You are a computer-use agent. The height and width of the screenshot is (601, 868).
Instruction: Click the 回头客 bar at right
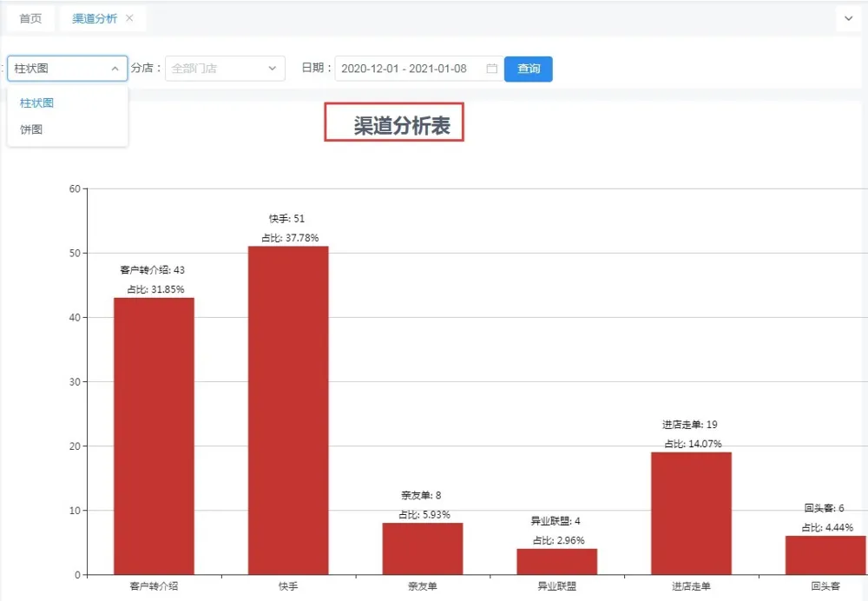point(825,555)
